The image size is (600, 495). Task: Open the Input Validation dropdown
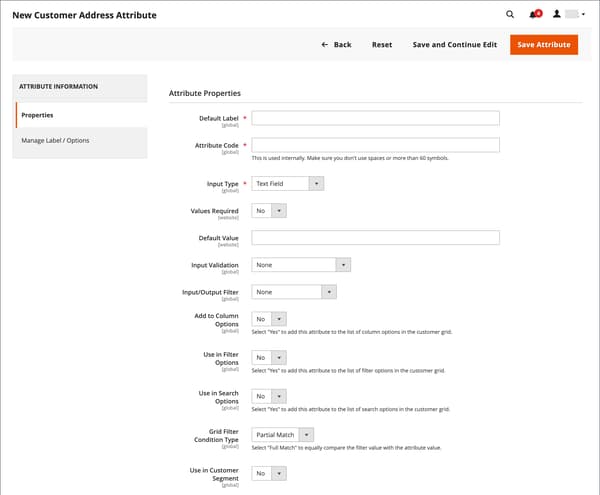pos(301,265)
